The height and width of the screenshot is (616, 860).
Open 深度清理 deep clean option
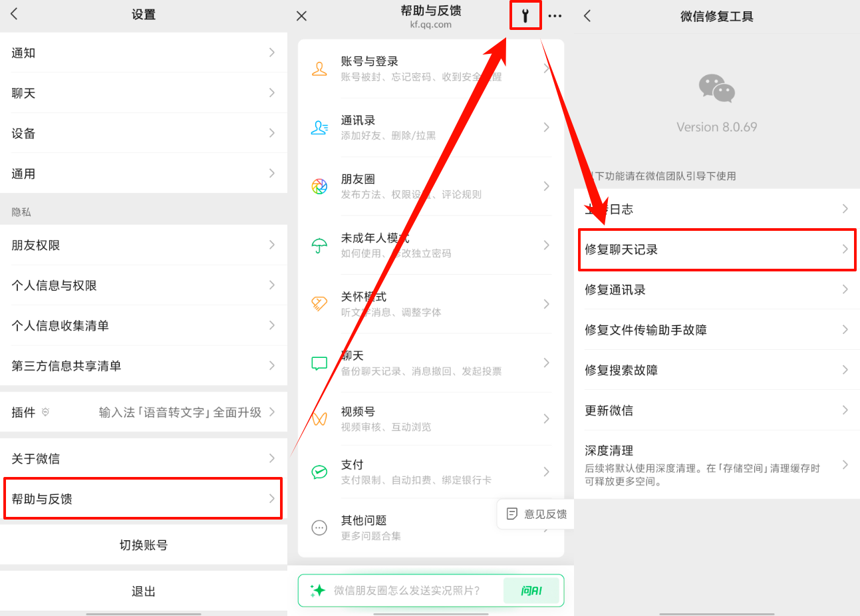click(x=717, y=465)
